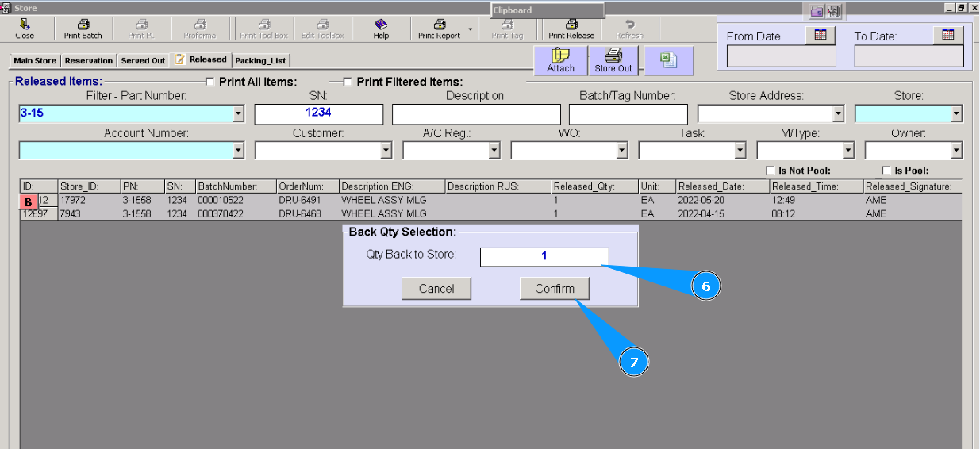Click the Released_Date column header

(x=722, y=186)
